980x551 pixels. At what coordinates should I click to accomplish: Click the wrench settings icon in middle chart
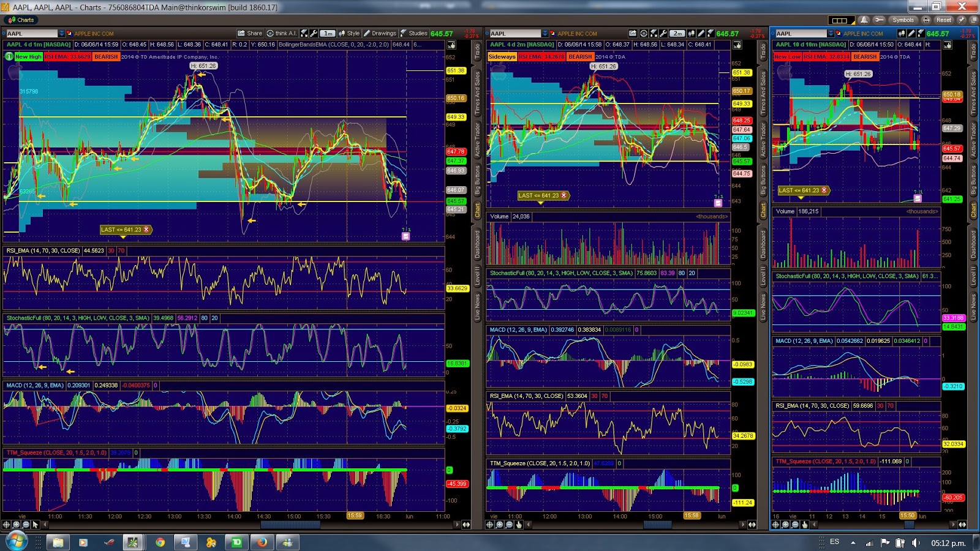663,33
